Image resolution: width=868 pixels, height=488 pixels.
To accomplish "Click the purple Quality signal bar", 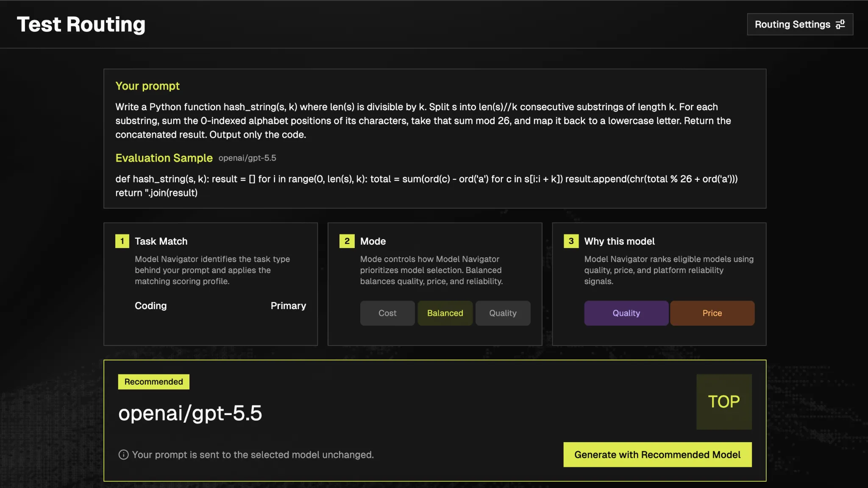I will (x=626, y=313).
